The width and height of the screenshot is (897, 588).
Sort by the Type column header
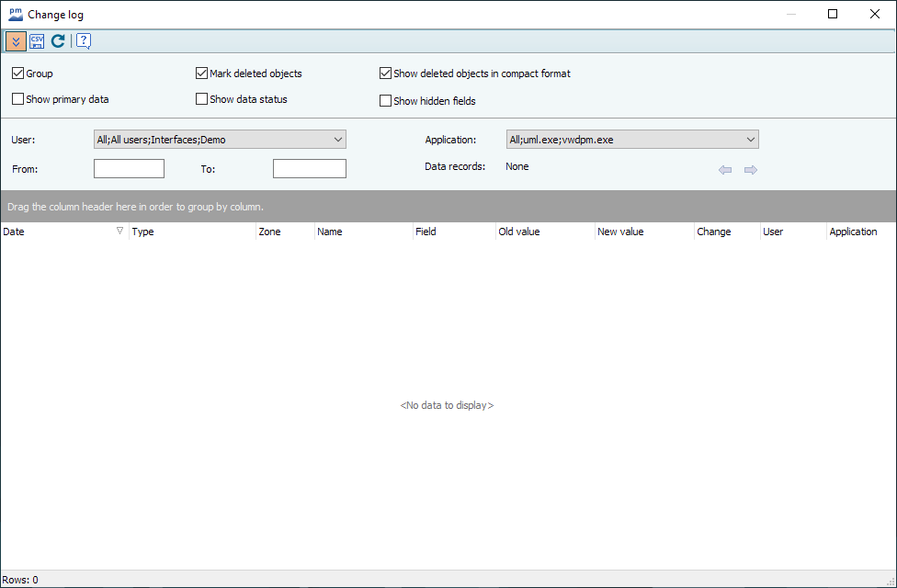click(x=191, y=232)
